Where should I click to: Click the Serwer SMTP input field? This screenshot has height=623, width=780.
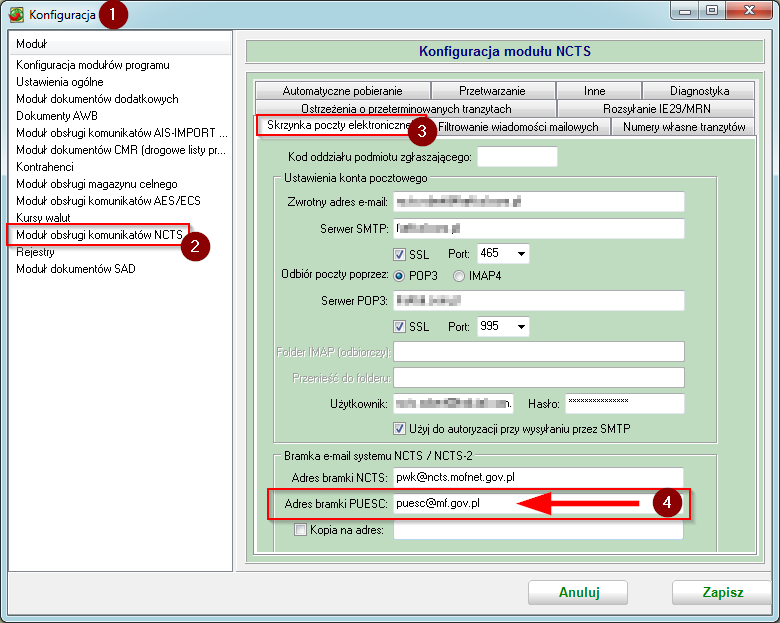538,228
